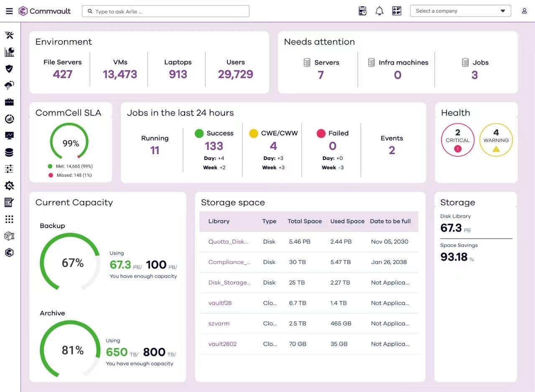Screen dimensions: 535x392
Task: Click the apps grid sidebar icon
Action: (9, 219)
